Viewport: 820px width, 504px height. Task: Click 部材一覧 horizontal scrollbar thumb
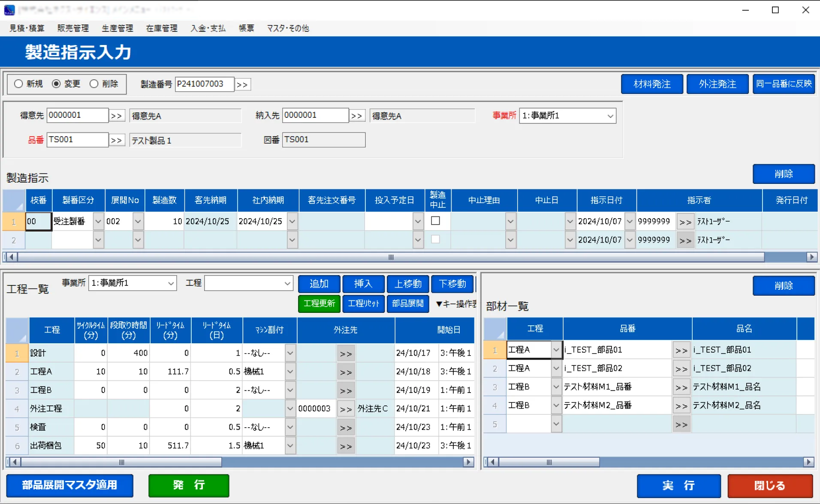pyautogui.click(x=549, y=462)
